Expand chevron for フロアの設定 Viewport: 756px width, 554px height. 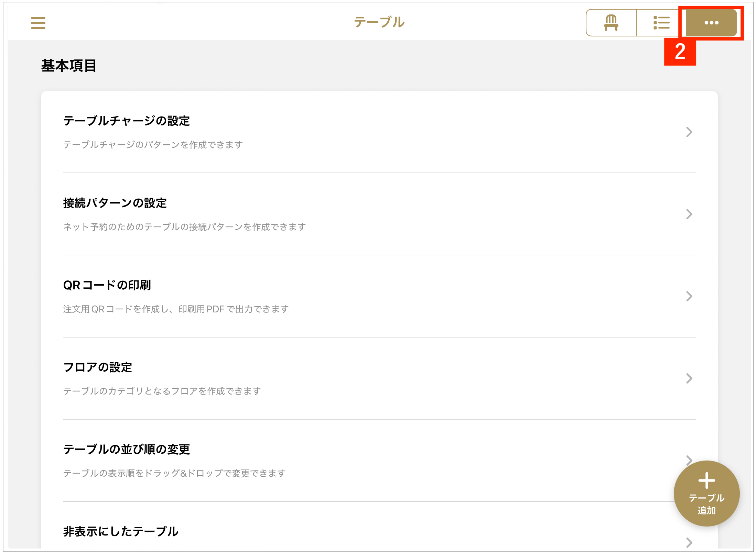(689, 378)
